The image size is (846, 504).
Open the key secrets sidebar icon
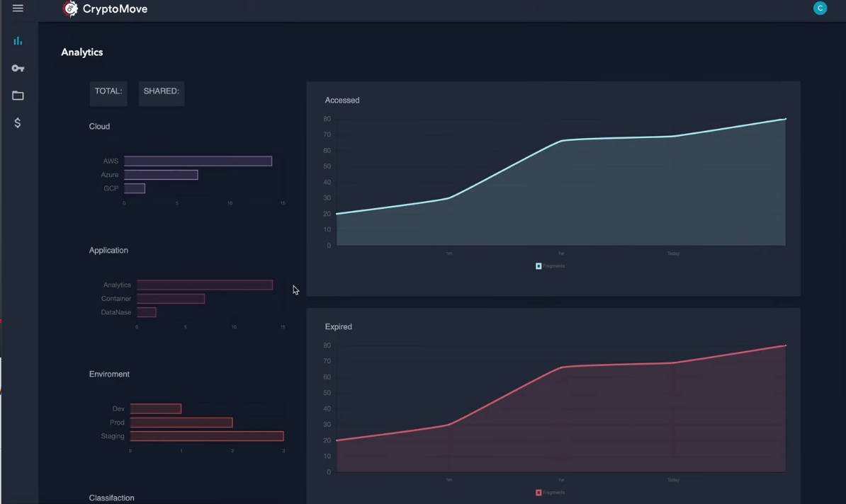[x=18, y=69]
